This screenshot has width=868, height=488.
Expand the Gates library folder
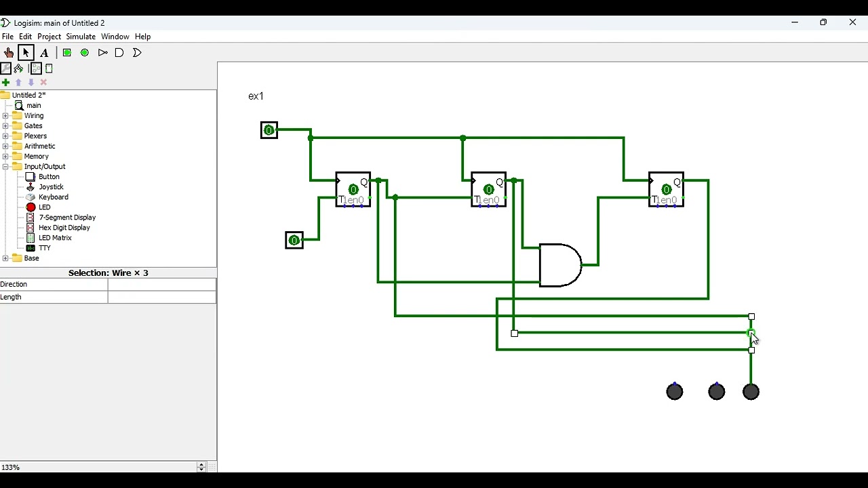pyautogui.click(x=5, y=126)
